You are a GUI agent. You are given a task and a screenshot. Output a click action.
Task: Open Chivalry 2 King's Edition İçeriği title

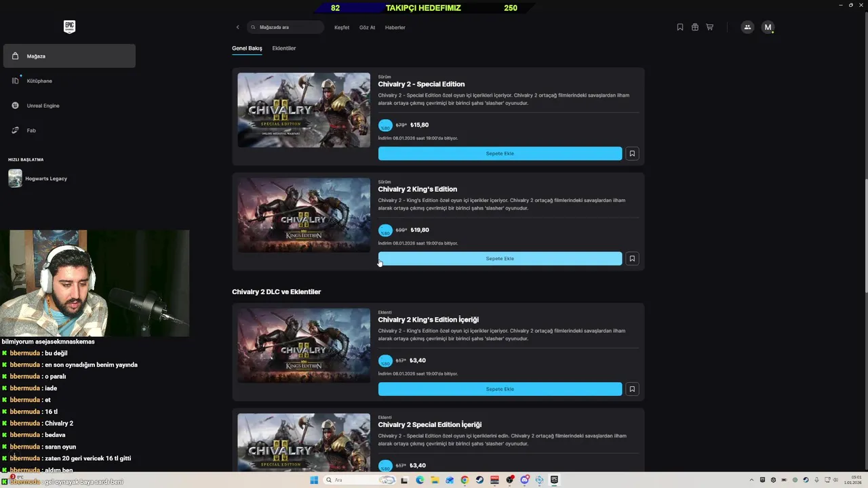pos(429,319)
